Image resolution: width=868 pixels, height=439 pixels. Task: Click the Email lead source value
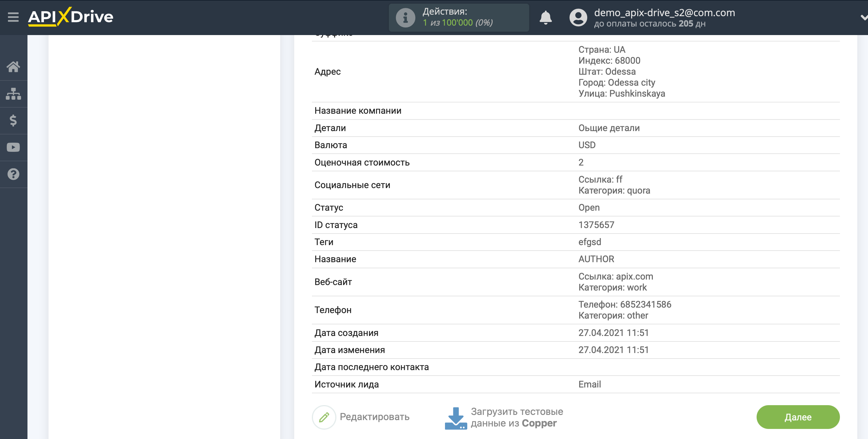pyautogui.click(x=589, y=384)
